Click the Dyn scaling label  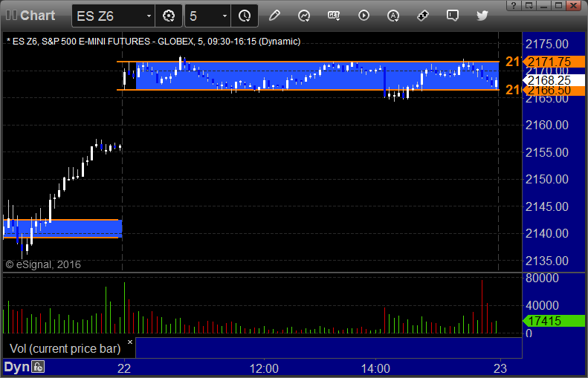[16, 367]
